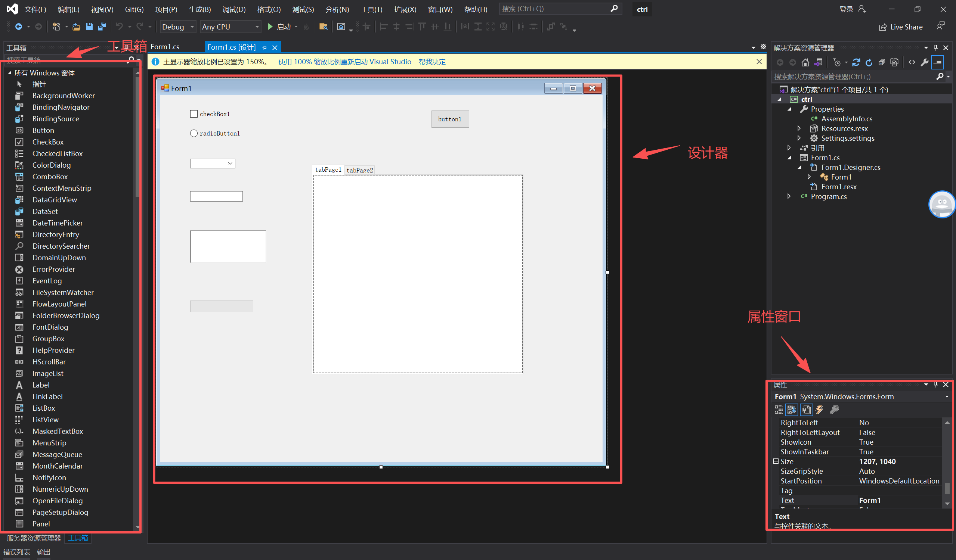Select the DataGridView control in Toolbox
The image size is (956, 560).
[55, 200]
